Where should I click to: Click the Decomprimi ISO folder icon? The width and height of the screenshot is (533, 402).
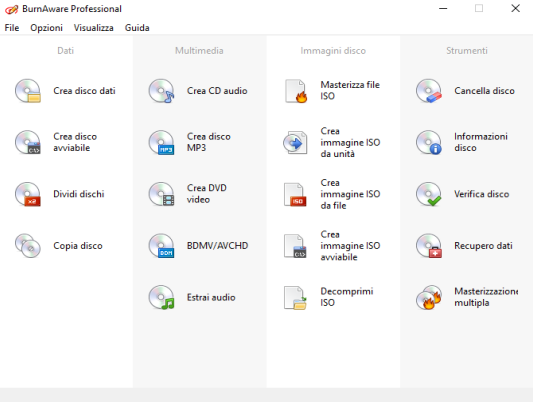[x=295, y=297]
